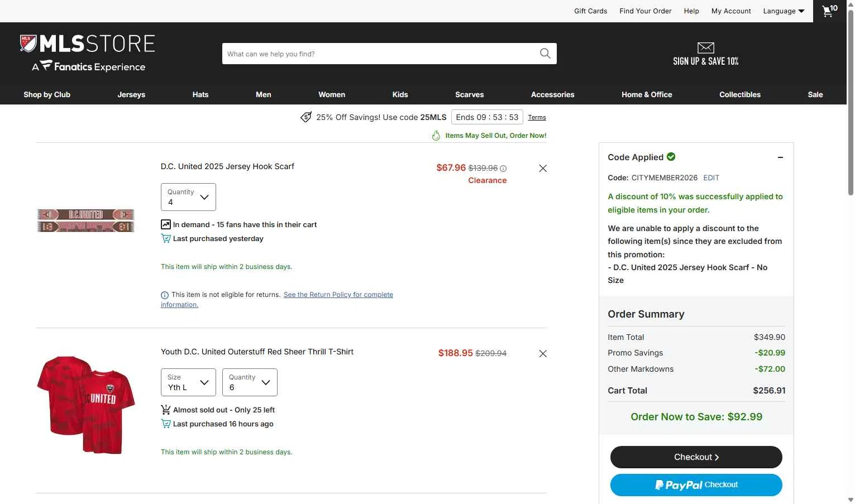Open the T-Shirt Size dropdown

(x=188, y=382)
